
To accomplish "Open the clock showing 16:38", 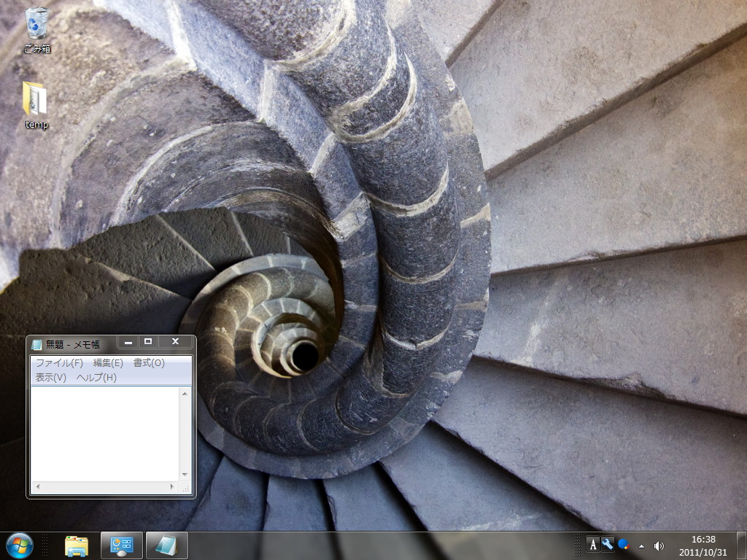I will 703,545.
